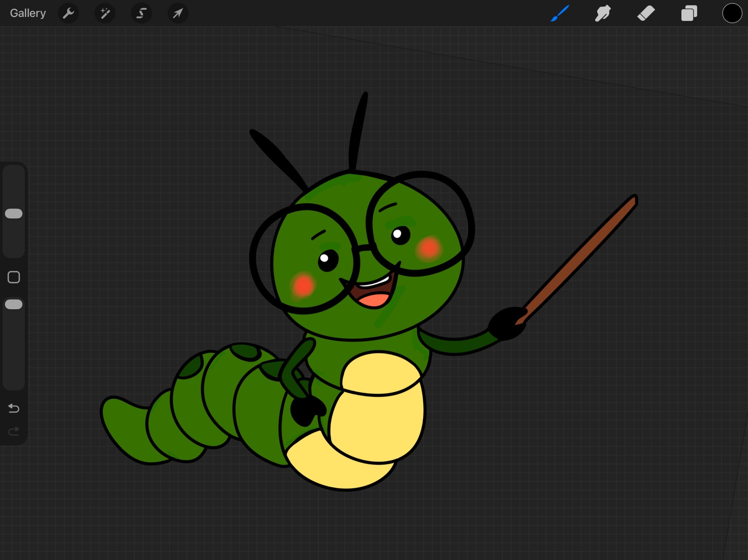Tap the square Modify button in sidebar
748x560 pixels.
(14, 277)
